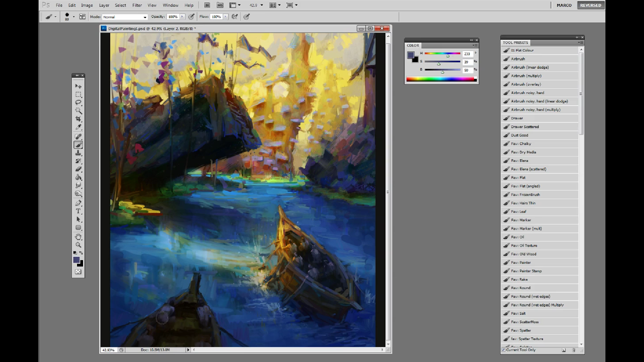Choose the Airbrush (multiply) preset

coord(527,76)
